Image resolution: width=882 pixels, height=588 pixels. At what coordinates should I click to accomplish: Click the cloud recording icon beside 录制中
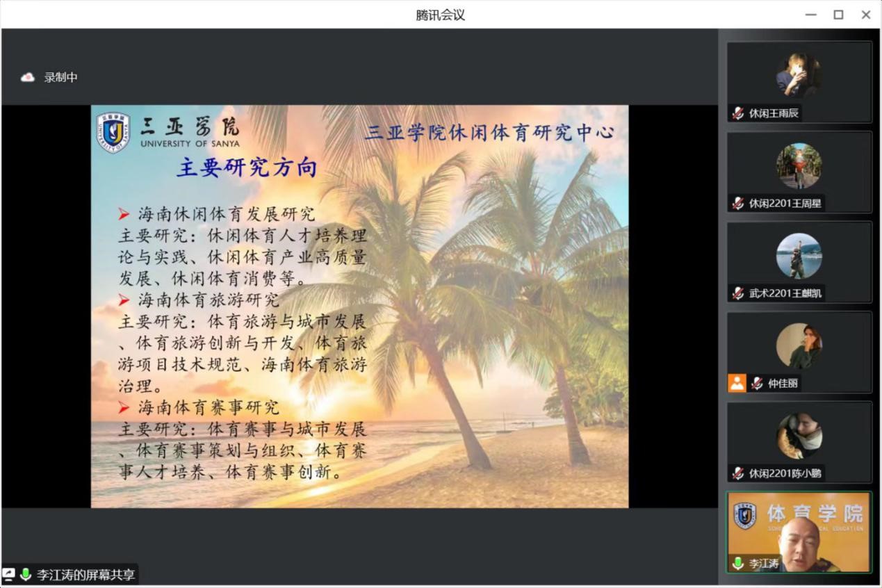tap(26, 77)
